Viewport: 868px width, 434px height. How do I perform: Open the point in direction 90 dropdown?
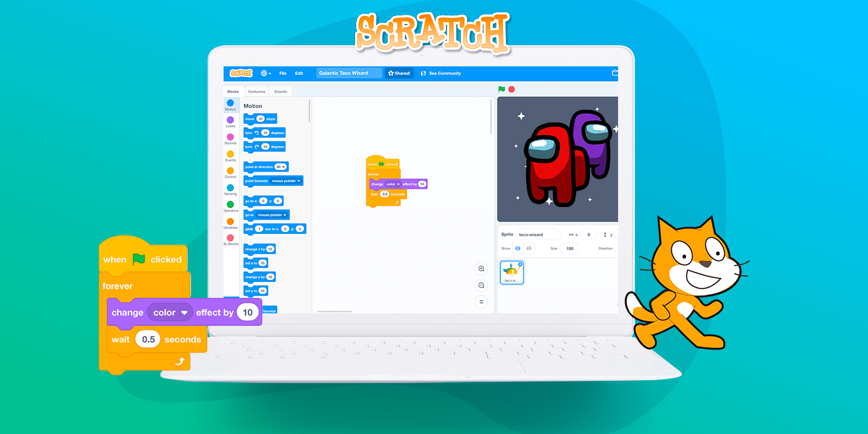tap(280, 167)
